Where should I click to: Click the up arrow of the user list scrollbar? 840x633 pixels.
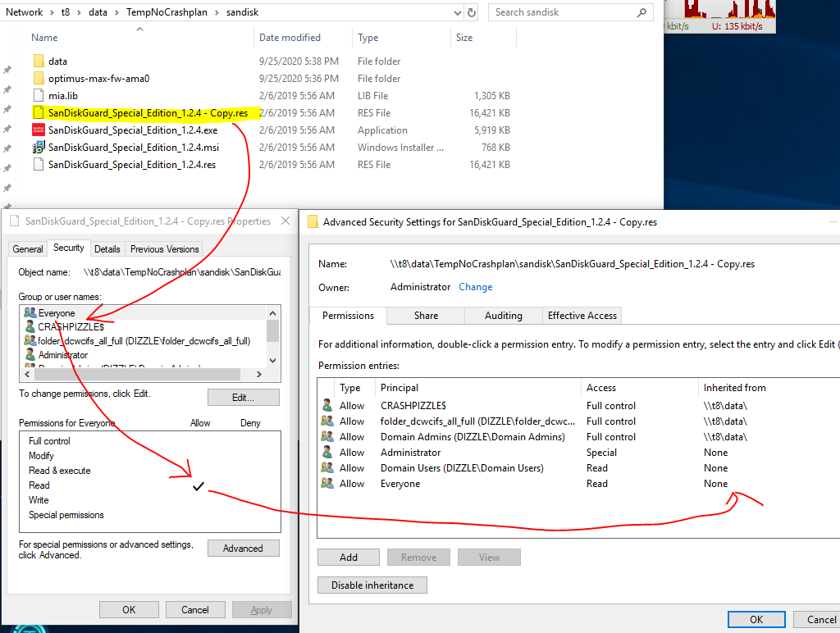pos(272,312)
